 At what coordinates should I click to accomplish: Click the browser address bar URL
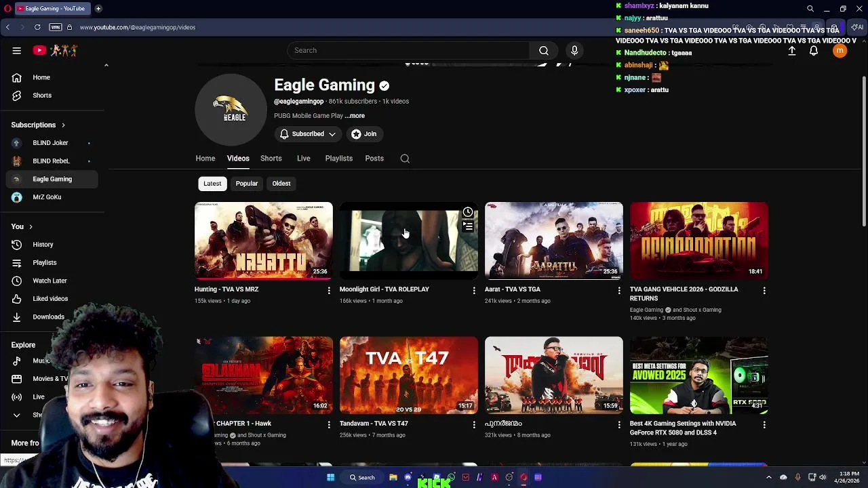point(138,27)
